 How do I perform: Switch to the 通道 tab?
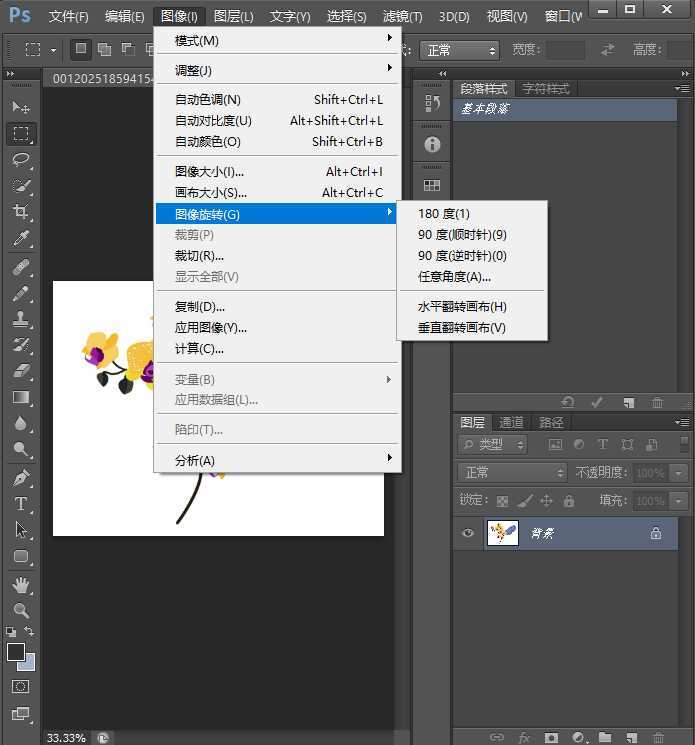511,422
